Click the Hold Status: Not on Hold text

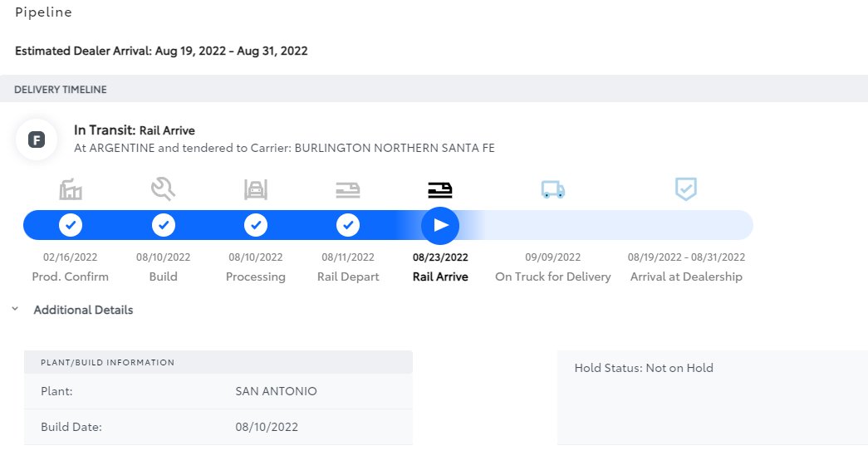coord(644,368)
